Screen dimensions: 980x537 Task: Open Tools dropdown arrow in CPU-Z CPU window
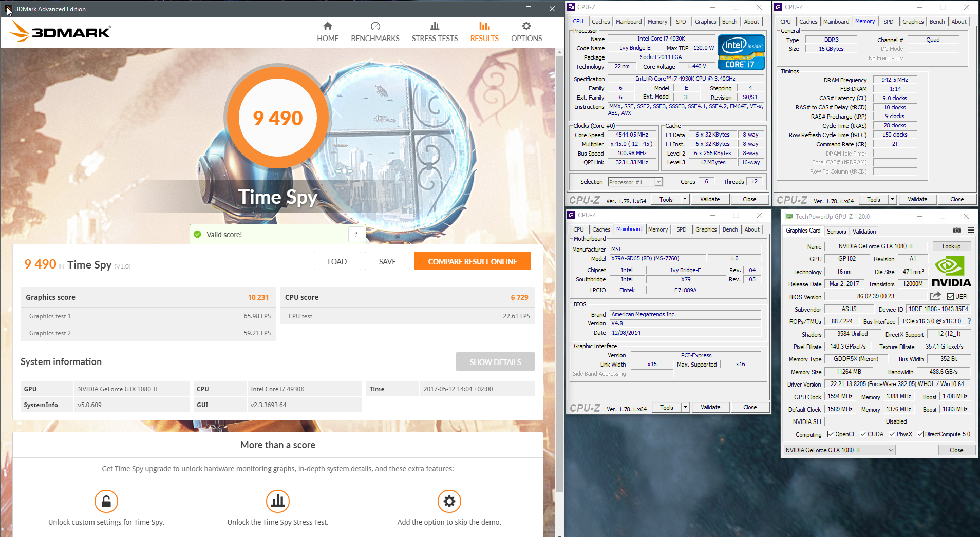point(685,199)
